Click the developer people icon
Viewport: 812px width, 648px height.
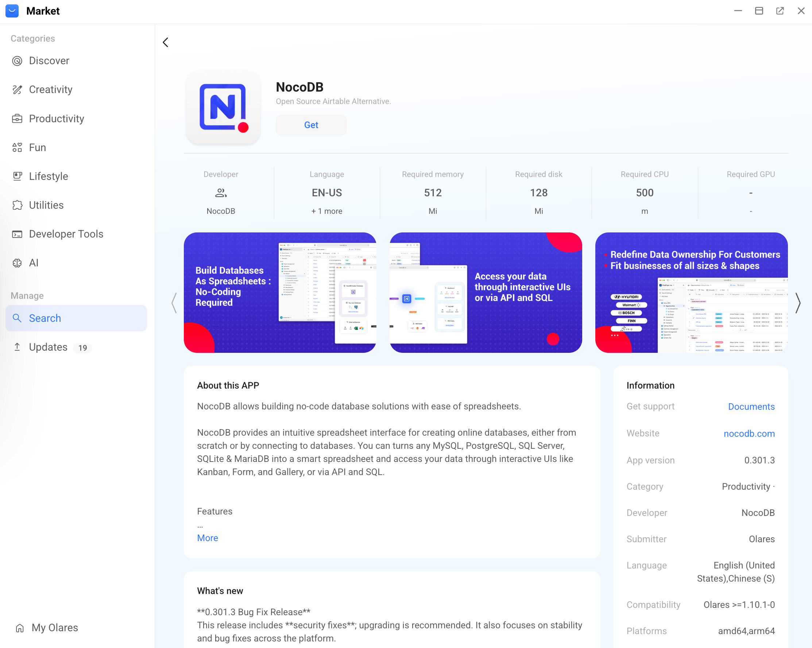pyautogui.click(x=221, y=193)
